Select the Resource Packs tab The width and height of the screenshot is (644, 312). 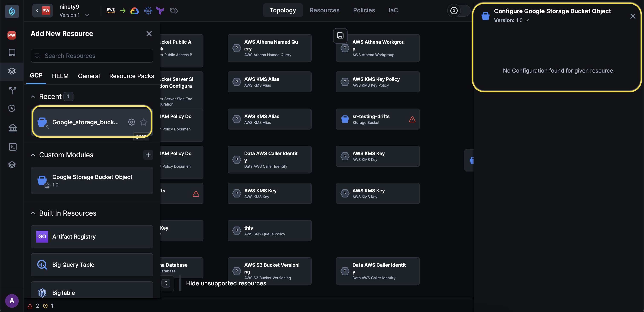click(131, 76)
